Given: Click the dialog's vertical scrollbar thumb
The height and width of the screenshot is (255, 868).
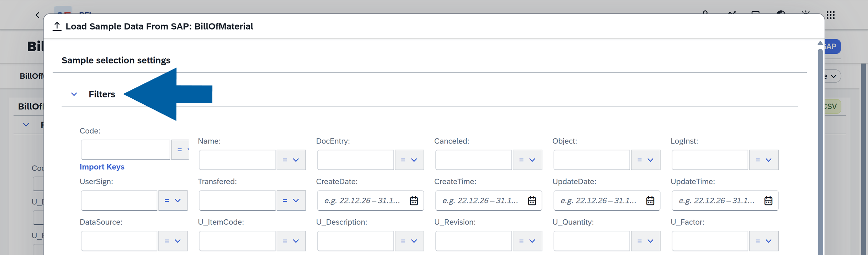Looking at the screenshot, I should point(820,151).
